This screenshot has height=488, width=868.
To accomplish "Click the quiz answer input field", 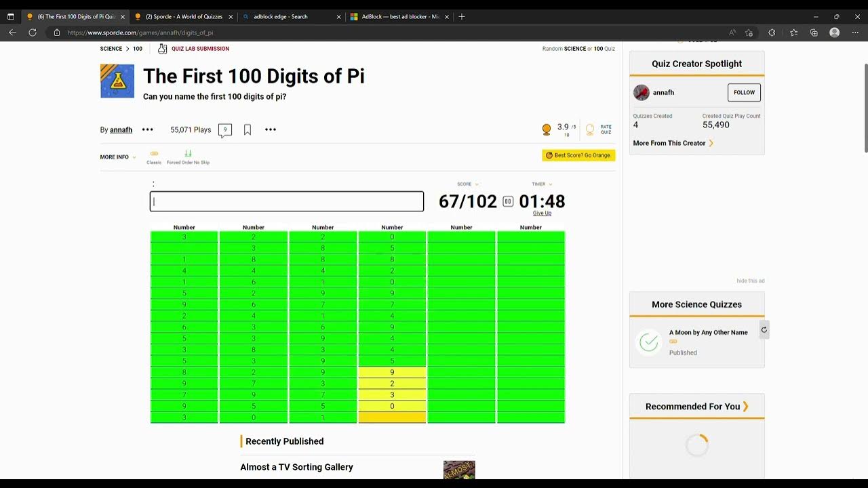I will [287, 201].
